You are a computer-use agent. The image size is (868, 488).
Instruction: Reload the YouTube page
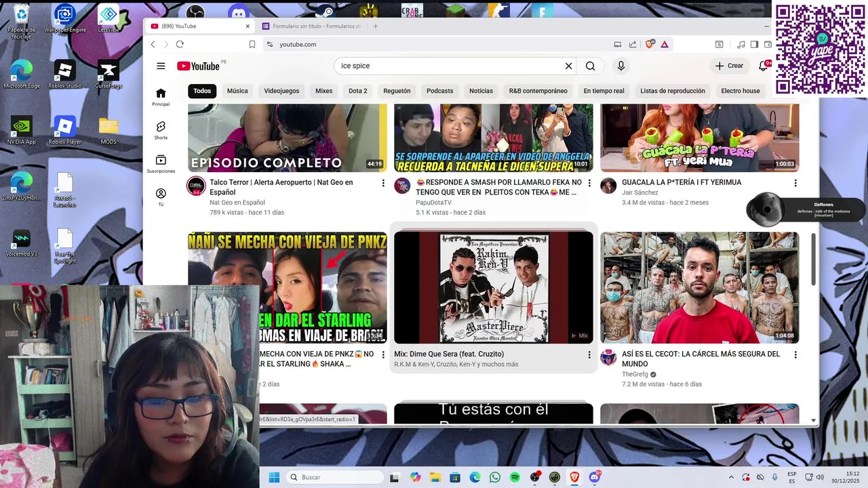180,44
